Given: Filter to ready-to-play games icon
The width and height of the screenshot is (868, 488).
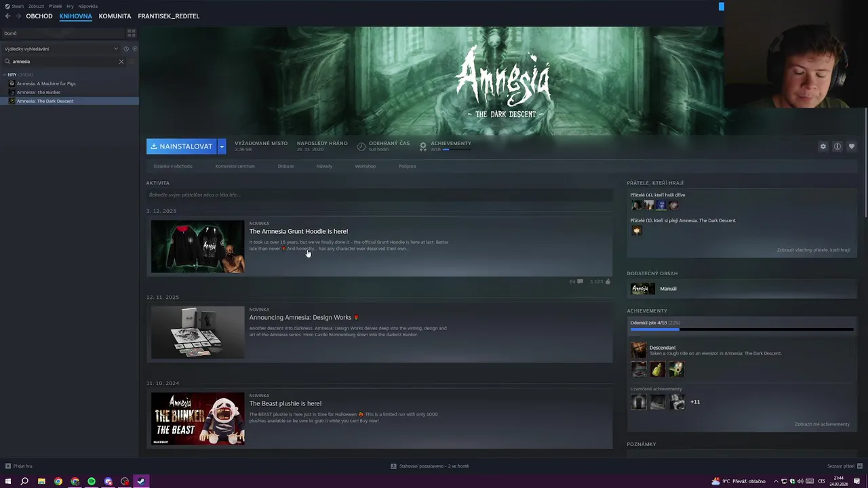Looking at the screenshot, I should (135, 49).
